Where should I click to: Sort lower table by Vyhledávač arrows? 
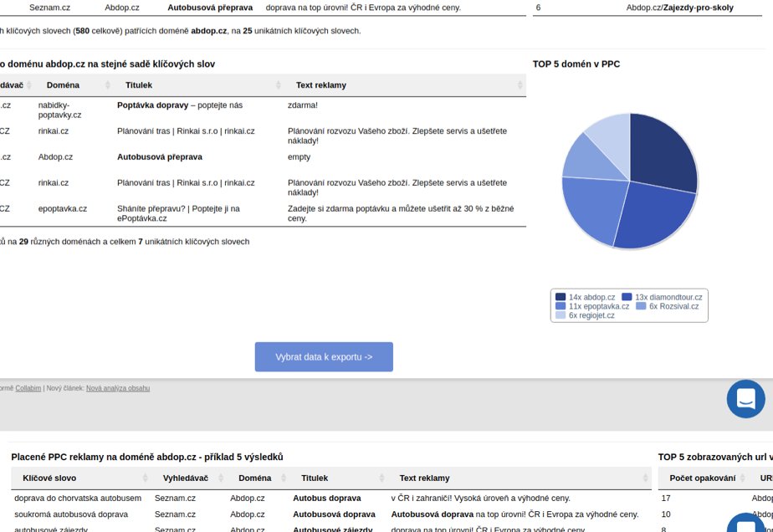click(221, 478)
